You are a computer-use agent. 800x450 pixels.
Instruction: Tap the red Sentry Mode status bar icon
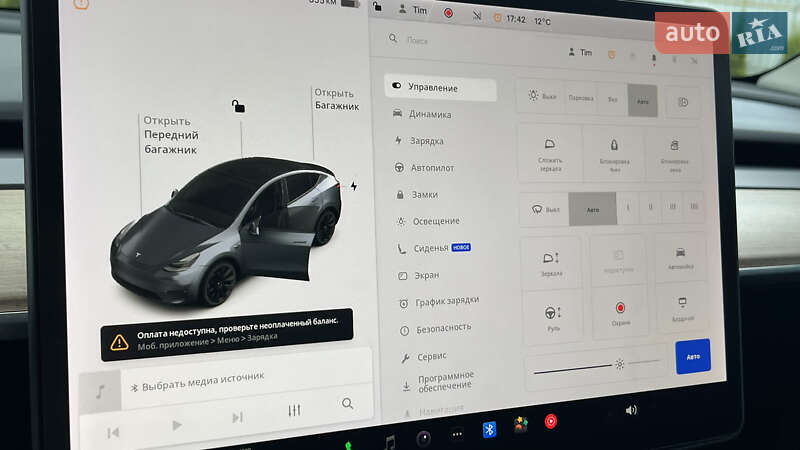click(x=448, y=13)
